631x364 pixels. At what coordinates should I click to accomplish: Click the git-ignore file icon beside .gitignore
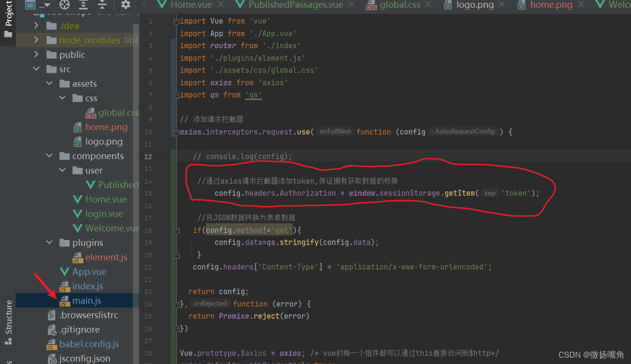[x=52, y=330]
